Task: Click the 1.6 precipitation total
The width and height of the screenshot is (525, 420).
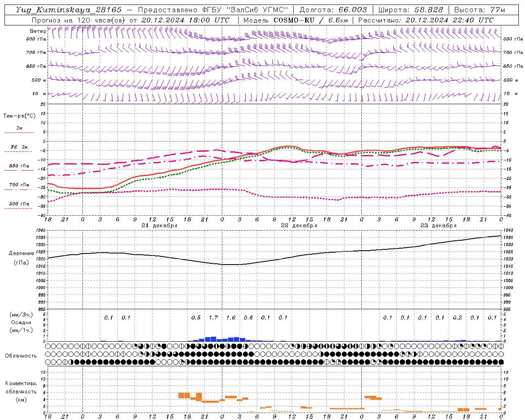Action: (231, 317)
